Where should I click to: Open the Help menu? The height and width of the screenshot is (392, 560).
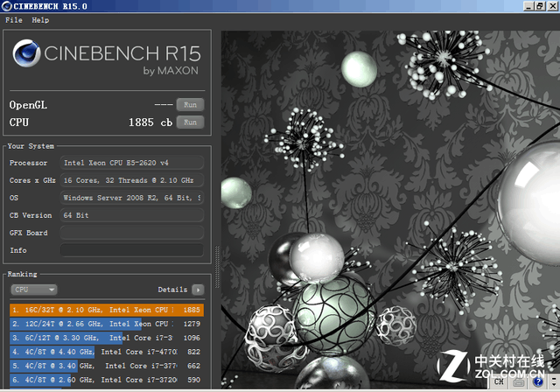pyautogui.click(x=40, y=19)
